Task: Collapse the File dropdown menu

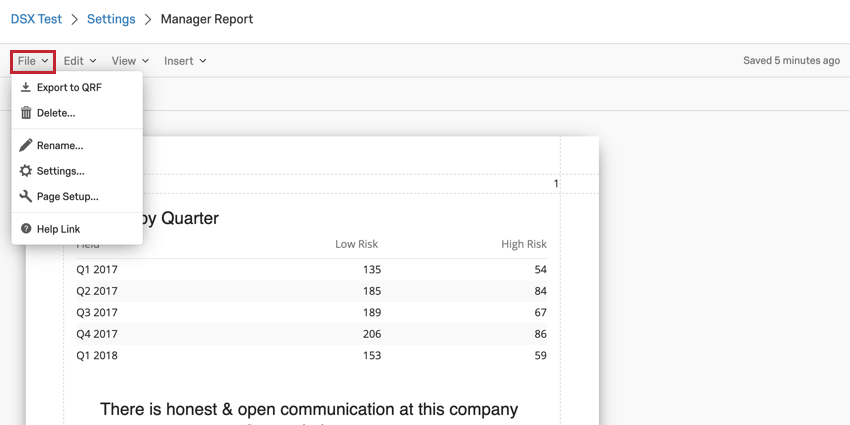Action: pyautogui.click(x=33, y=61)
